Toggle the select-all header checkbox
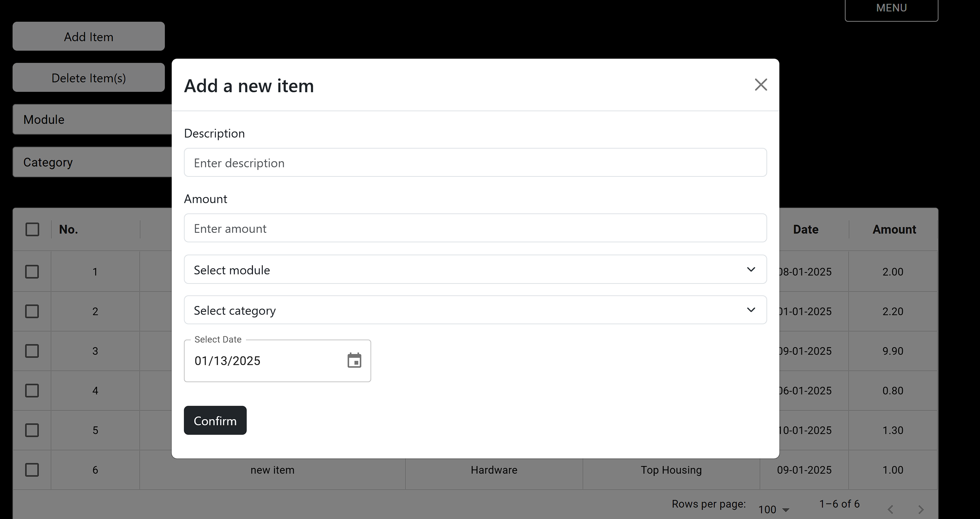The image size is (980, 519). pyautogui.click(x=32, y=229)
